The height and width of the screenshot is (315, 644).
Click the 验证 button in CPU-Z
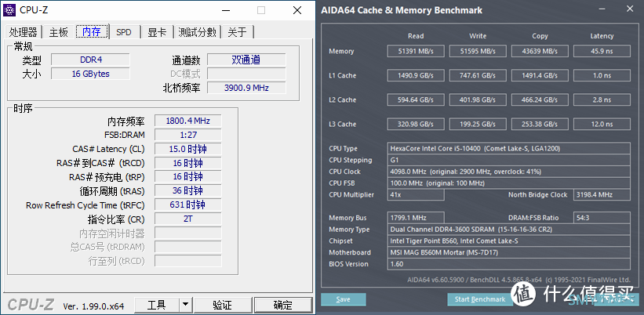pyautogui.click(x=223, y=305)
